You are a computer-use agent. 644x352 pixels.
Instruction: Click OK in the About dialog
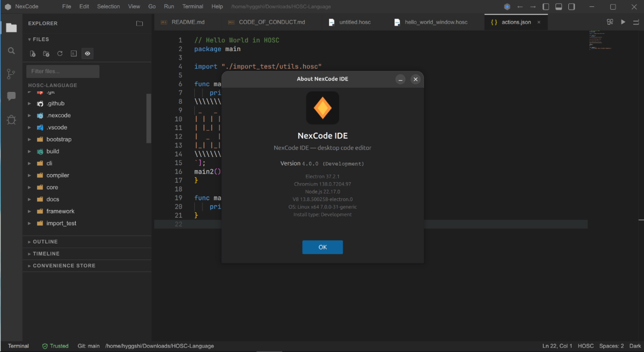click(x=323, y=247)
